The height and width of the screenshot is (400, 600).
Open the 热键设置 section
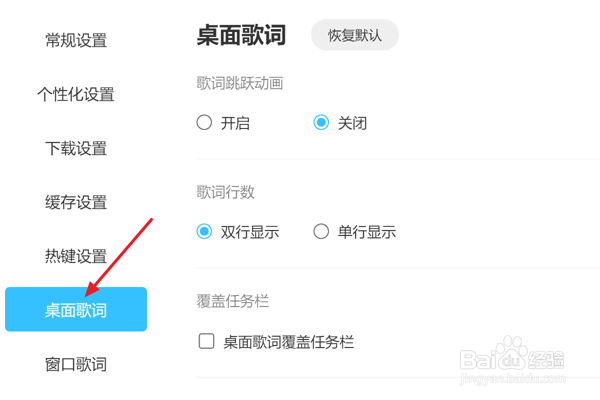click(x=76, y=256)
